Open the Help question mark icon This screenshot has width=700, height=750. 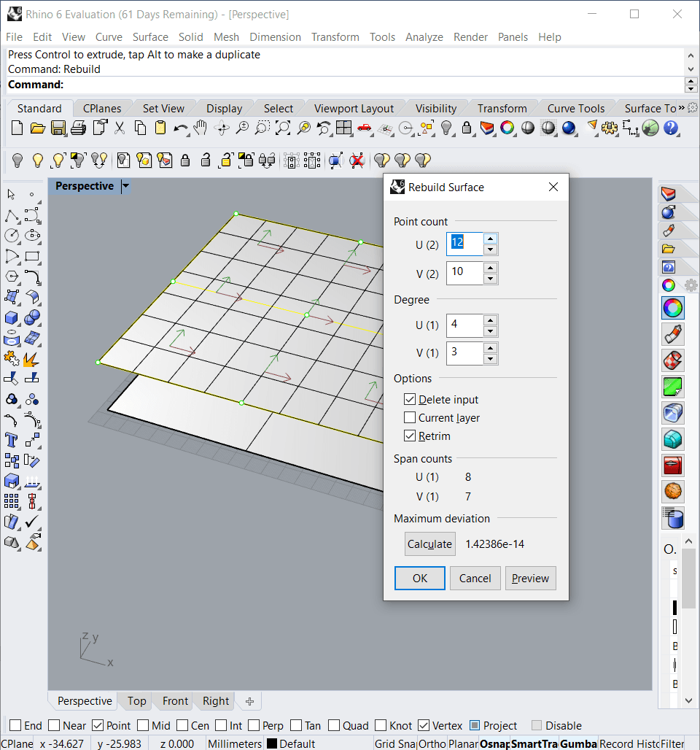(x=671, y=128)
